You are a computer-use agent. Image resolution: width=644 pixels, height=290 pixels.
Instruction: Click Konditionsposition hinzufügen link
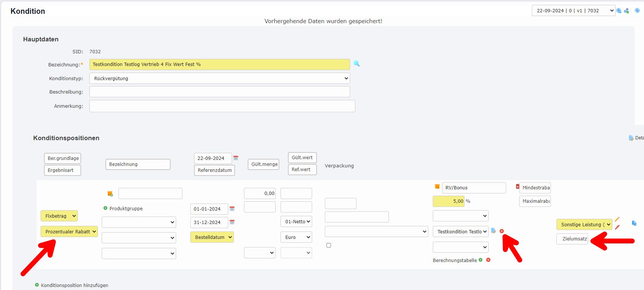point(74,285)
